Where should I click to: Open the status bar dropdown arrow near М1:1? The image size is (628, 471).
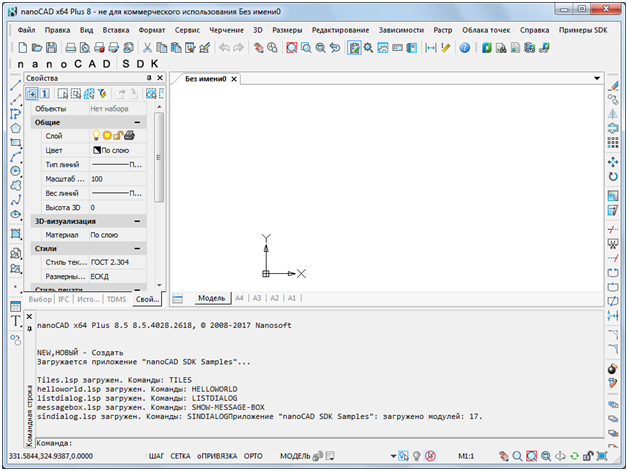click(393, 456)
